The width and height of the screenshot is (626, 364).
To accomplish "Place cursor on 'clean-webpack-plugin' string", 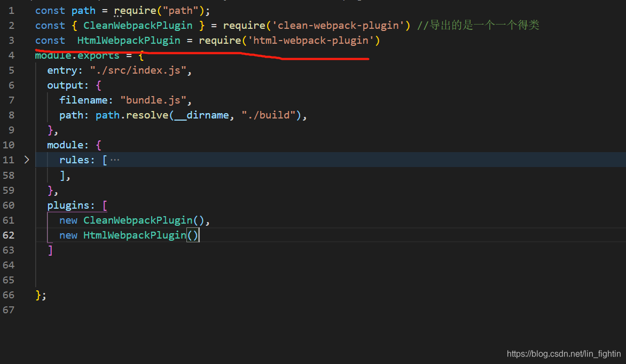I will (338, 26).
